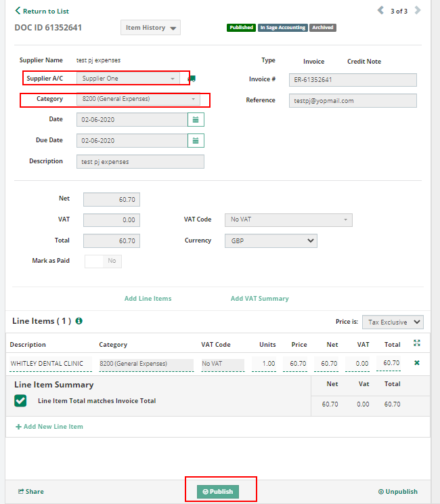Open the Supplier A/C dropdown
This screenshot has width=440, height=504.
tap(128, 79)
